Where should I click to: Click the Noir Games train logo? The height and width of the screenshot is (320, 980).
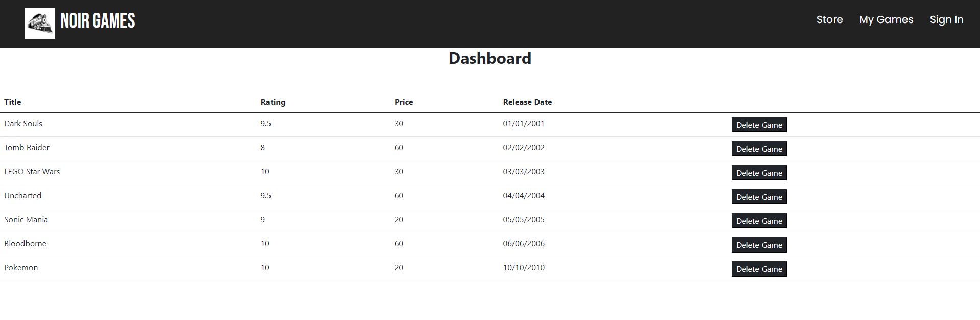40,24
